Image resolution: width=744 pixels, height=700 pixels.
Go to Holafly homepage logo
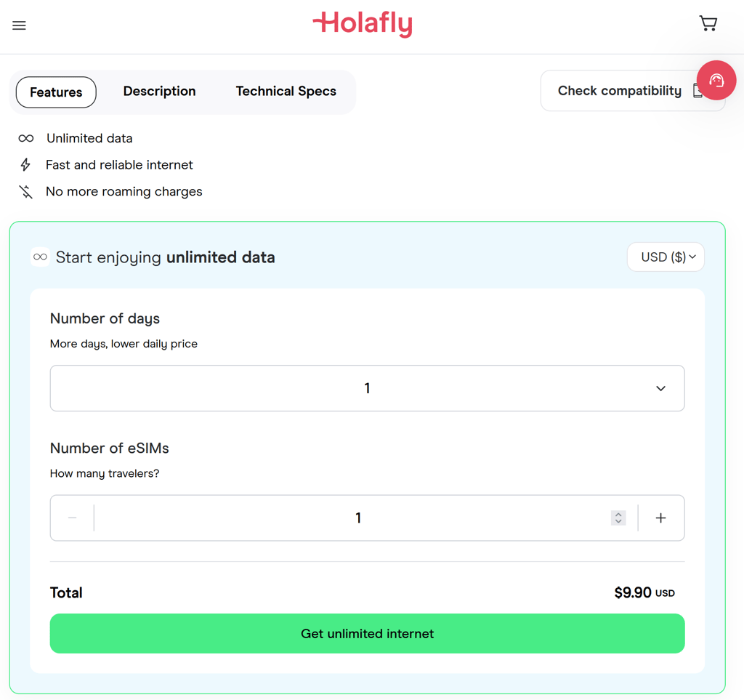tap(363, 24)
